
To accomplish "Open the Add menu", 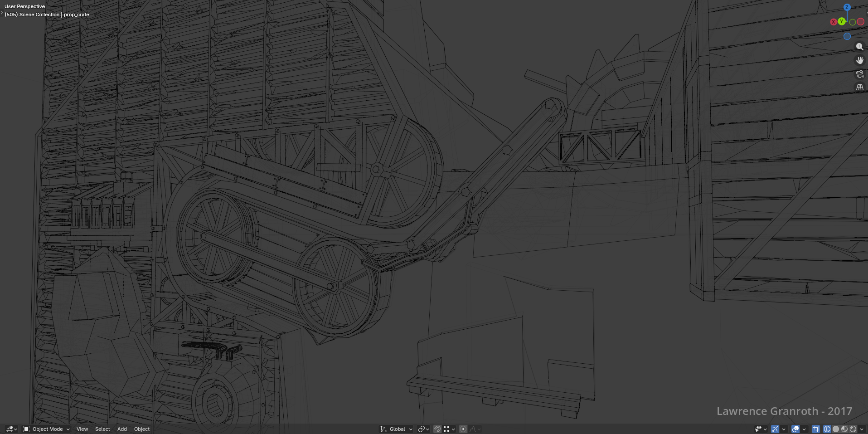I will click(122, 429).
